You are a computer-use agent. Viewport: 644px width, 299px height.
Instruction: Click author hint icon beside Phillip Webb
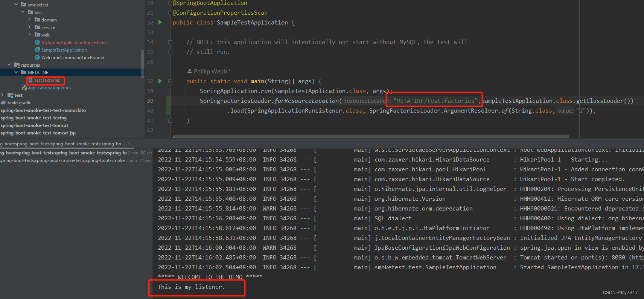click(190, 71)
